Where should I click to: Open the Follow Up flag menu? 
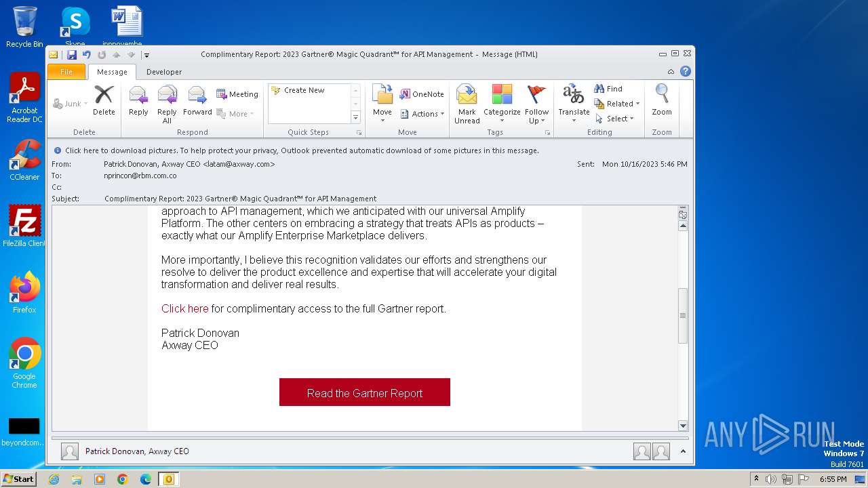[x=536, y=104]
